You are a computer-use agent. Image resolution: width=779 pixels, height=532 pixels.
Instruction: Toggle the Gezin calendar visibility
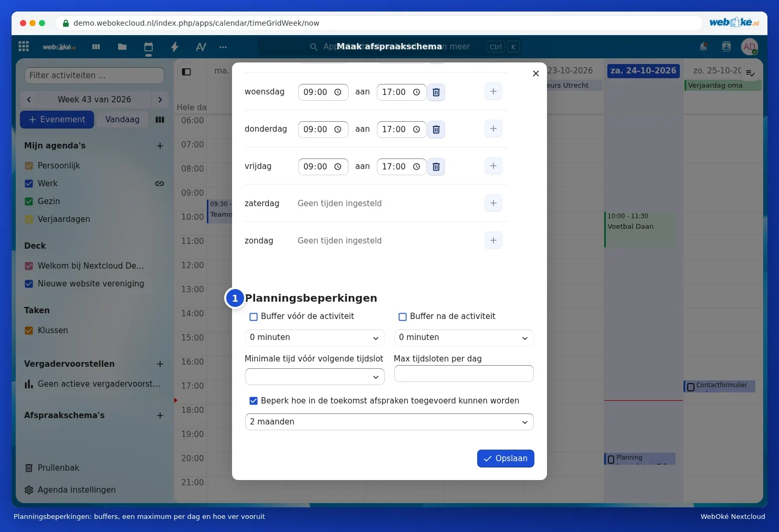point(29,201)
